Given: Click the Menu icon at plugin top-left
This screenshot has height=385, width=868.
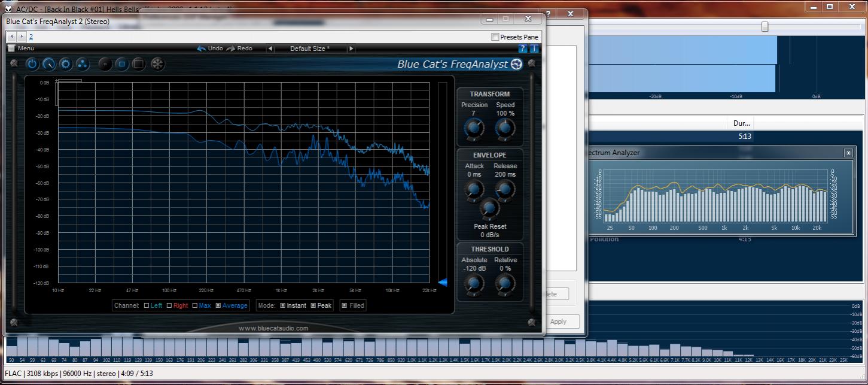Looking at the screenshot, I should [x=11, y=48].
